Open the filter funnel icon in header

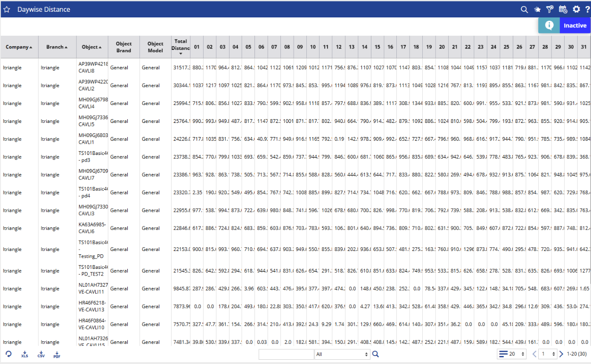coord(550,9)
